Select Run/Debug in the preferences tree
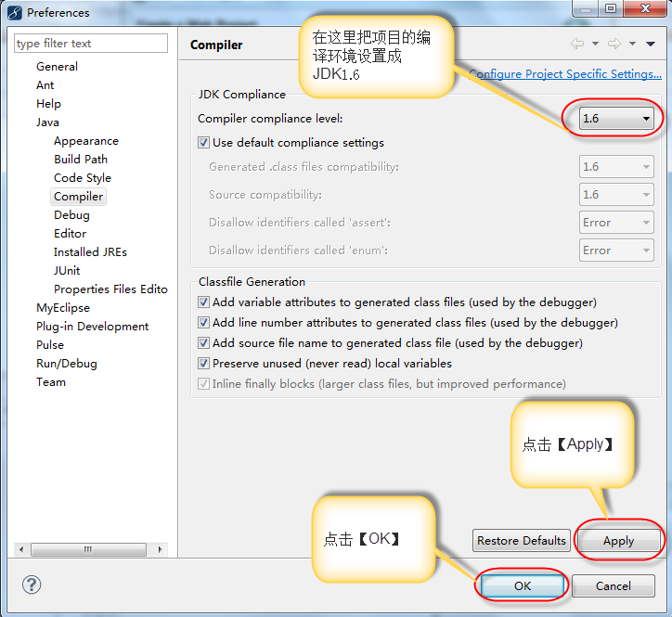This screenshot has width=672, height=617. (x=67, y=364)
